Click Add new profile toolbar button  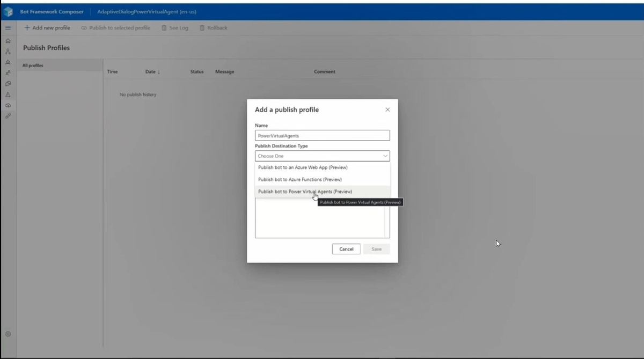point(47,28)
